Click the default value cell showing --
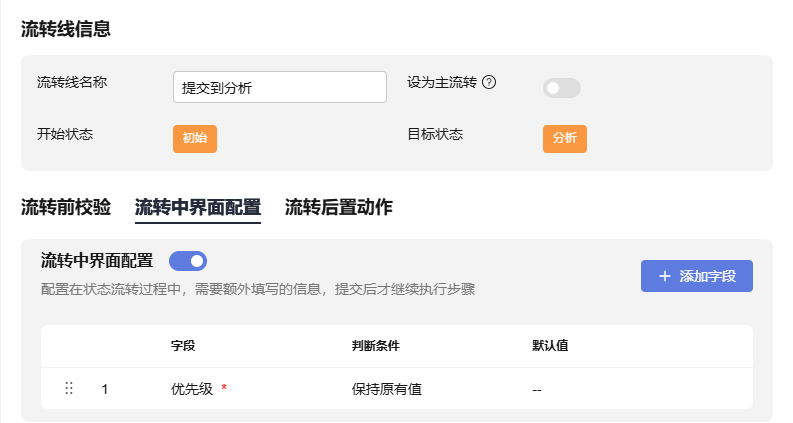 click(x=537, y=389)
